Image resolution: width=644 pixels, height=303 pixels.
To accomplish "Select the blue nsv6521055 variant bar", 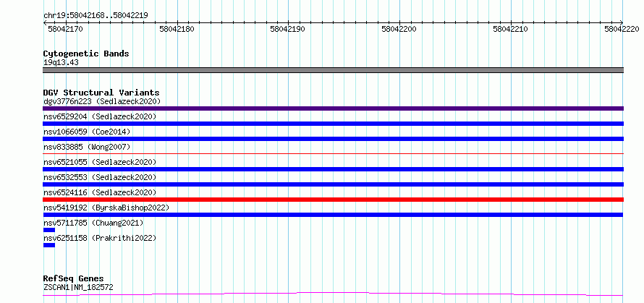I will [333, 169].
